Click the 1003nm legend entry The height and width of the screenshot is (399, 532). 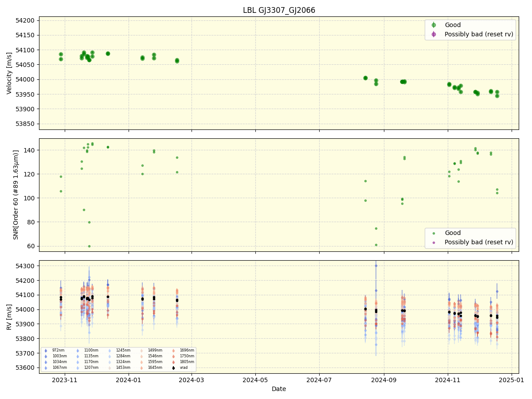point(59,356)
